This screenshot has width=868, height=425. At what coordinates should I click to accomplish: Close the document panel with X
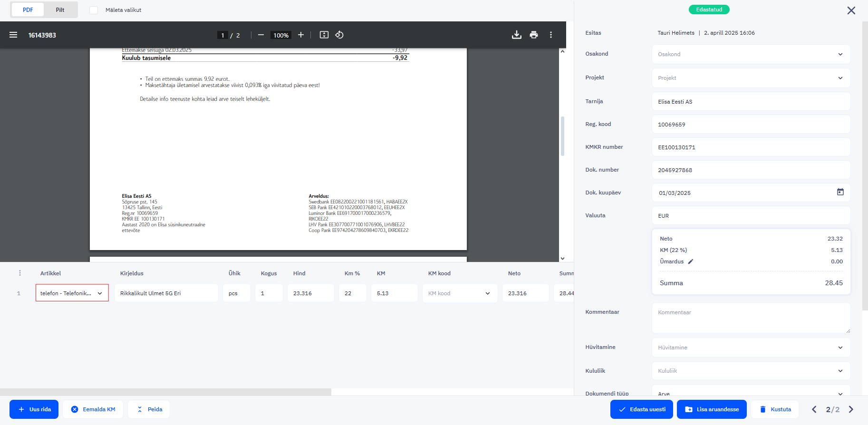(x=851, y=10)
